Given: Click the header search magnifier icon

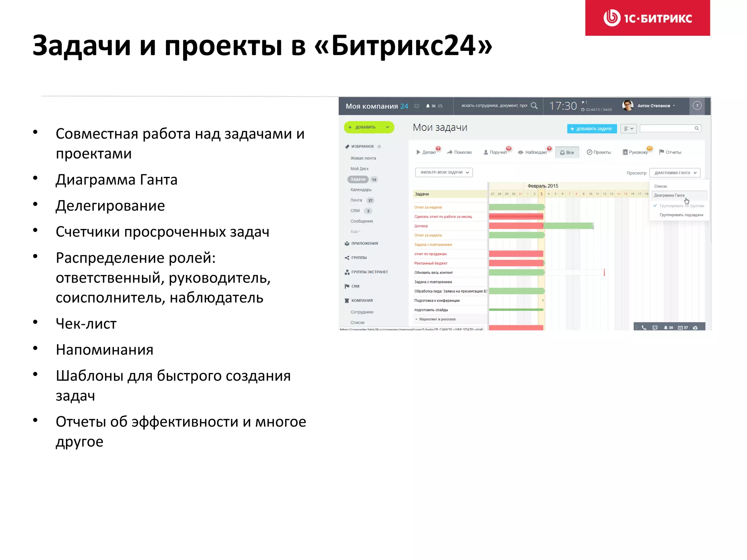Looking at the screenshot, I should pos(534,106).
